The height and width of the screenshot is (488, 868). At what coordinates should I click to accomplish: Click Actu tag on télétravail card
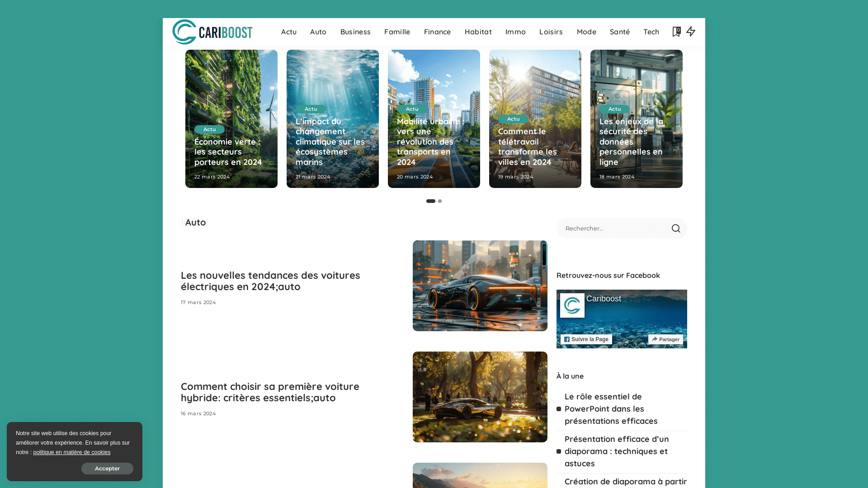pos(513,119)
